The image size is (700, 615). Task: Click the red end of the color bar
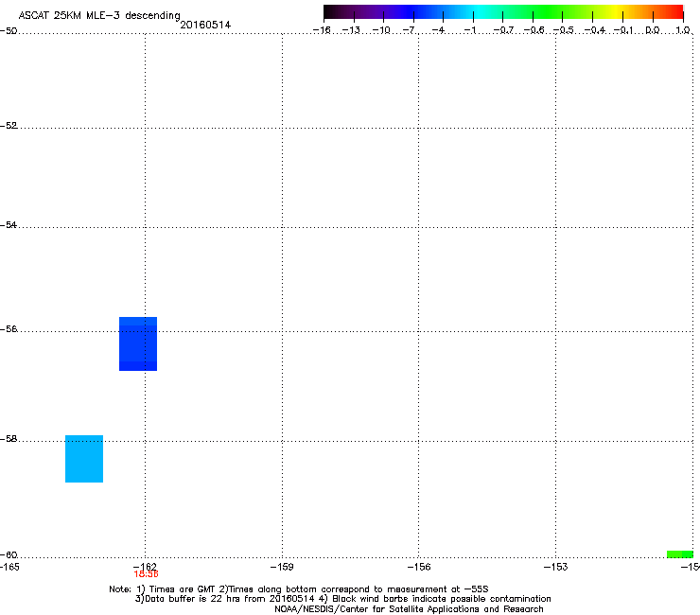(x=677, y=12)
